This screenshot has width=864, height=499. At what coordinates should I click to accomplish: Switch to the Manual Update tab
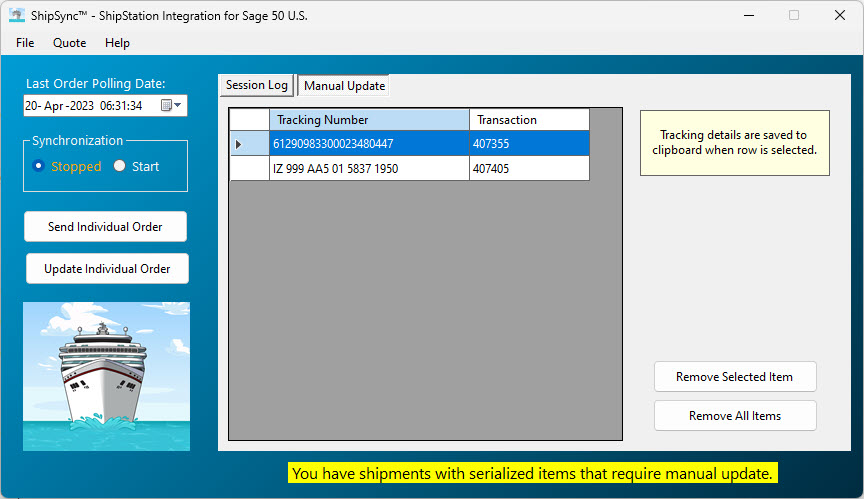click(344, 86)
